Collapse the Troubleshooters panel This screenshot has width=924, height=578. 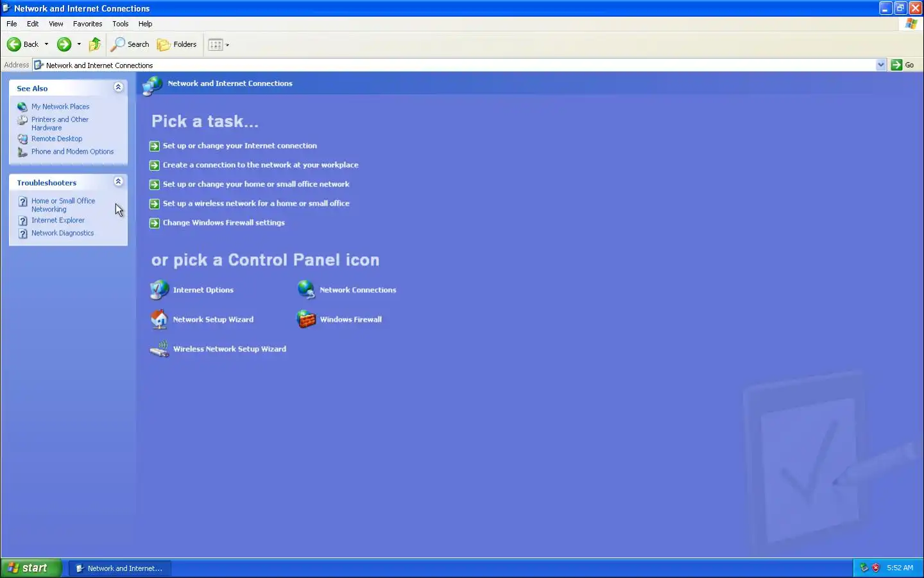[118, 182]
